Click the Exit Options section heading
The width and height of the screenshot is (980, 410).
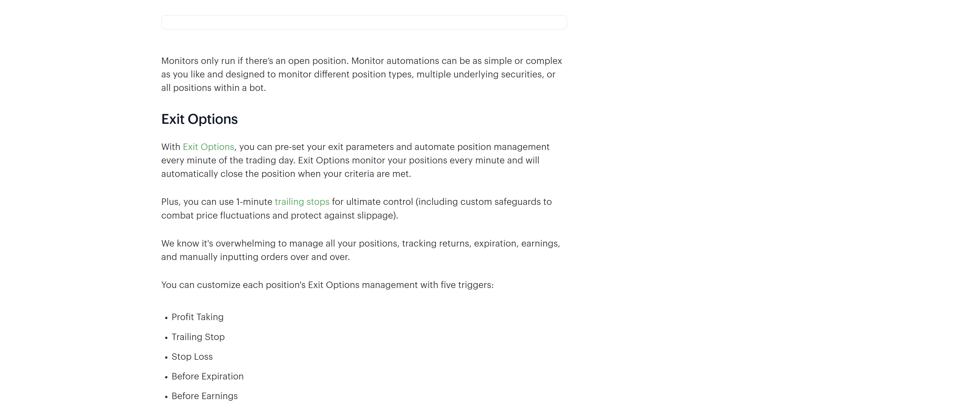199,119
